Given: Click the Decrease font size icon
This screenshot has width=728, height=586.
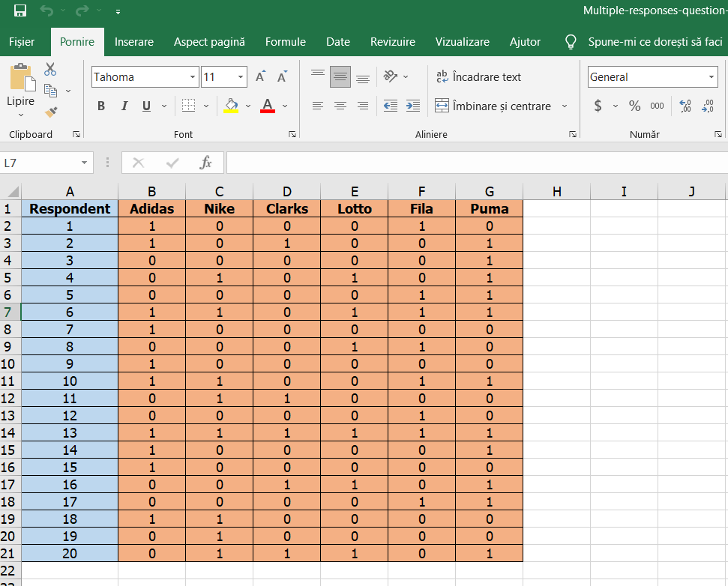Looking at the screenshot, I should [283, 76].
